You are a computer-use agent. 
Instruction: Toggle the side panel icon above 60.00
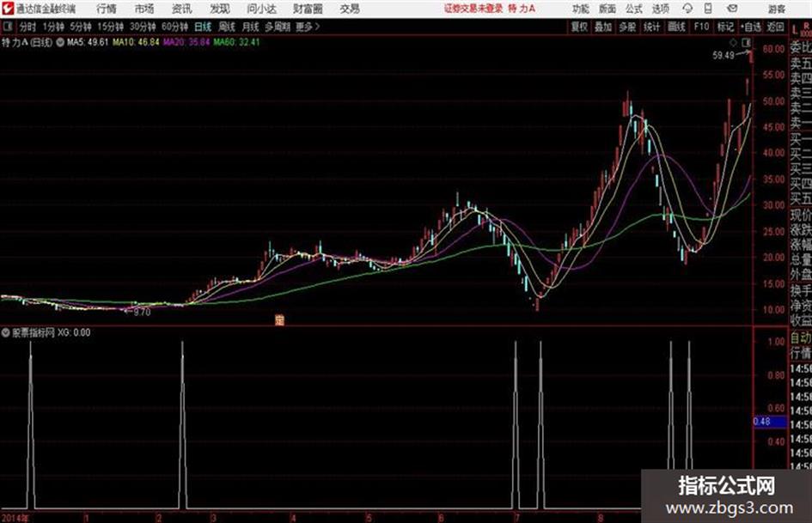click(x=746, y=42)
